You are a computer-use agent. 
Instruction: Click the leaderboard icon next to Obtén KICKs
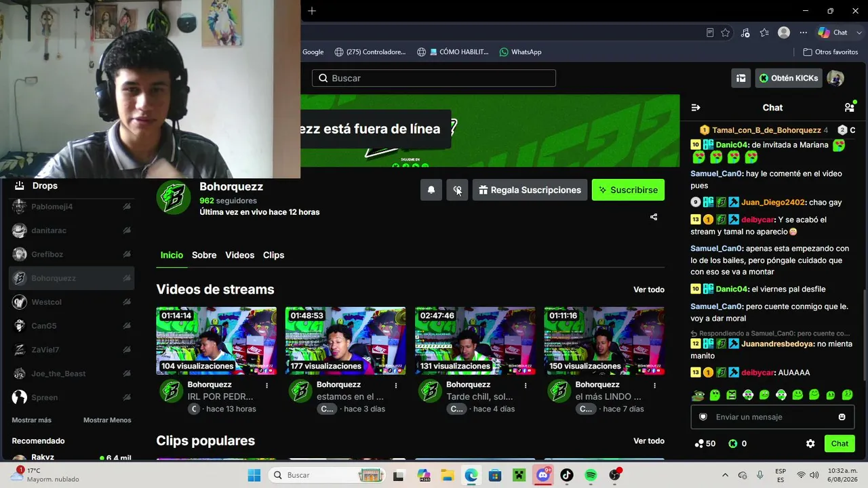741,78
